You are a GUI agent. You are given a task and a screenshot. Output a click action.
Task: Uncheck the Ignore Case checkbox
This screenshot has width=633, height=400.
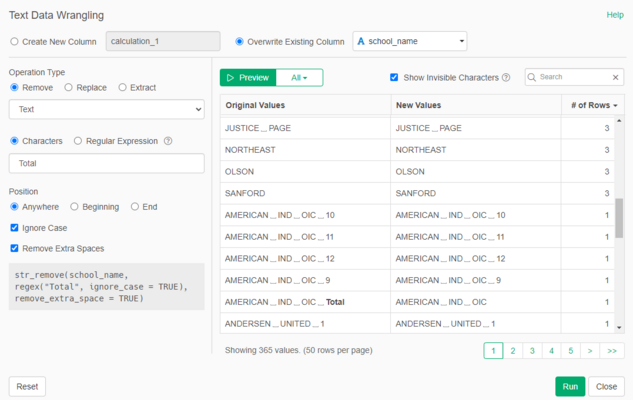pyautogui.click(x=15, y=227)
